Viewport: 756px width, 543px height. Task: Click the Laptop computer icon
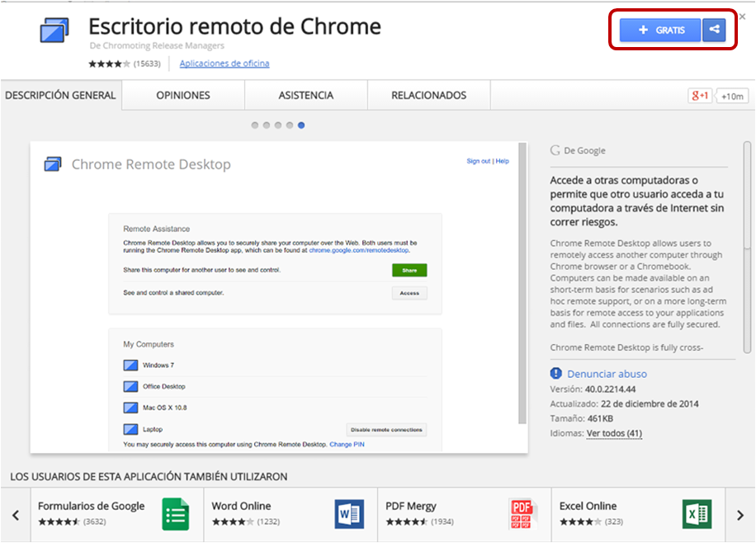click(130, 429)
